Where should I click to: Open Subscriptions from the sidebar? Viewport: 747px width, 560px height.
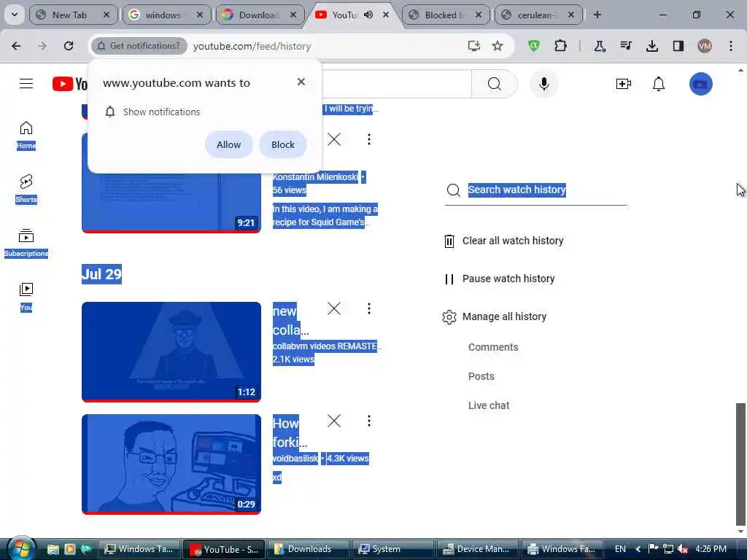tap(26, 243)
